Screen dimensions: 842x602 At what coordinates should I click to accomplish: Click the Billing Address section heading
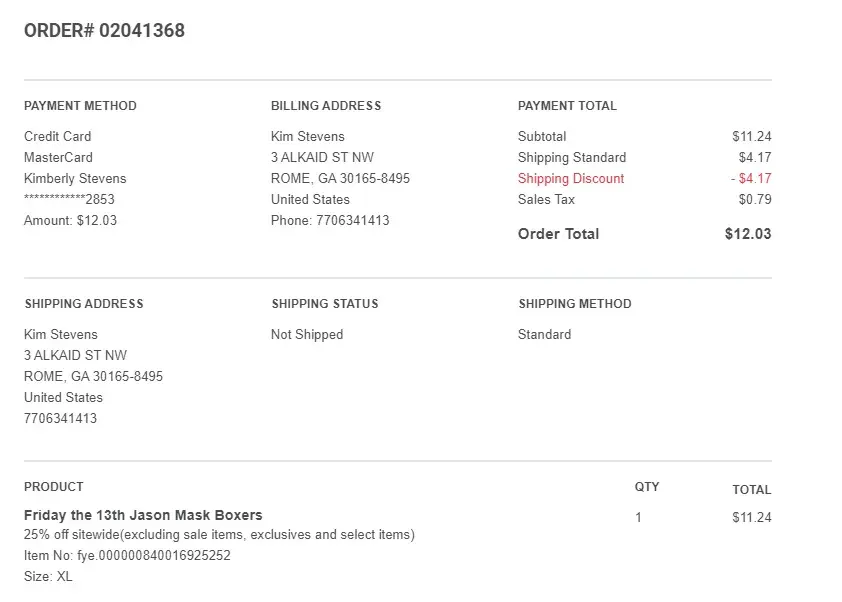click(x=326, y=106)
